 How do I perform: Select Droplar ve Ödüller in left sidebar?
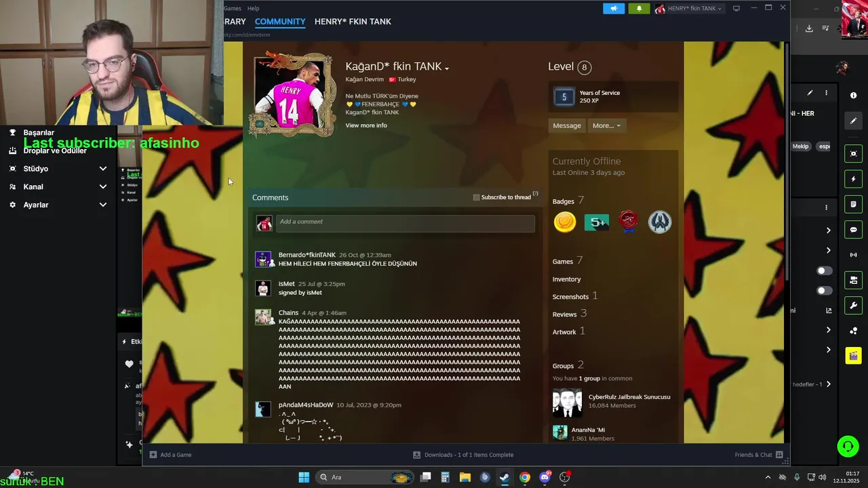55,150
